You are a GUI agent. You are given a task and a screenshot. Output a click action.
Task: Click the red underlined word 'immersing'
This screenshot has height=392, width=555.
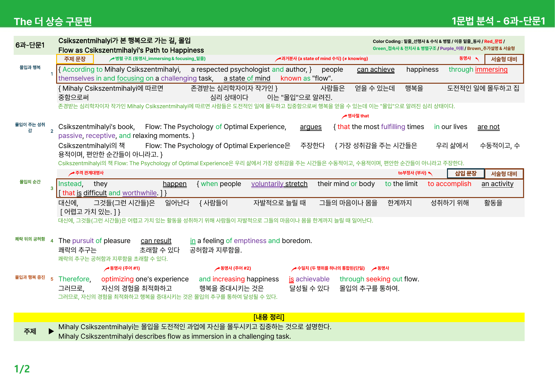coord(491,70)
